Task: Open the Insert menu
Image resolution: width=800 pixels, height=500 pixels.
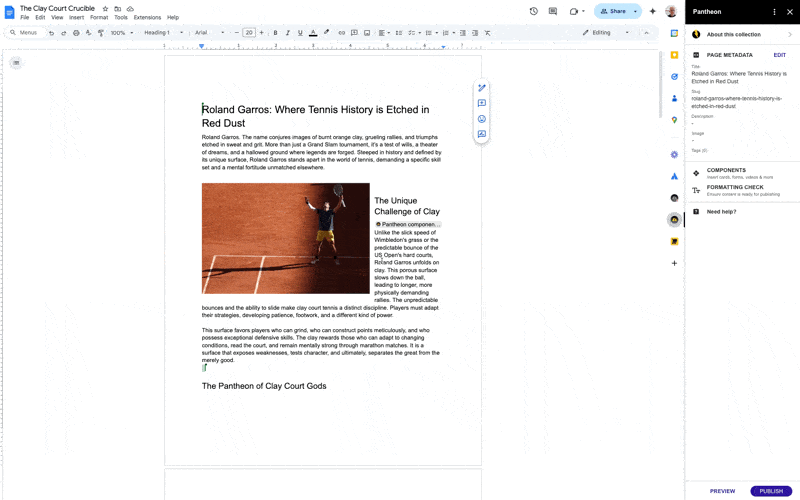Action: click(x=76, y=18)
